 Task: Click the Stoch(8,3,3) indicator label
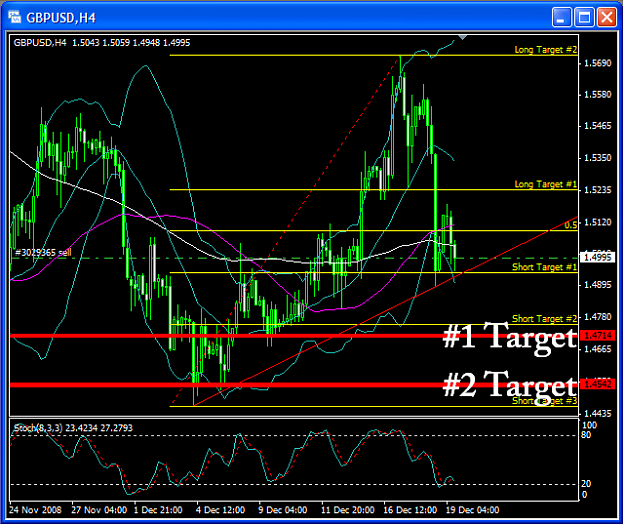pyautogui.click(x=73, y=428)
